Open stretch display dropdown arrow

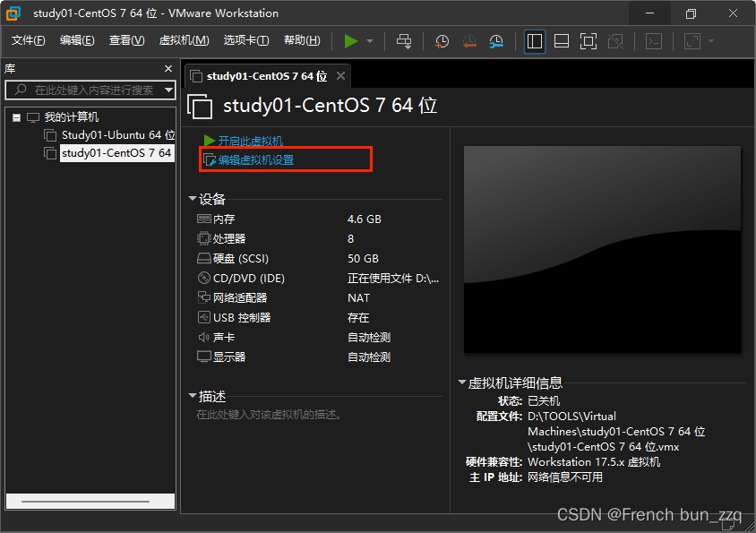(711, 41)
